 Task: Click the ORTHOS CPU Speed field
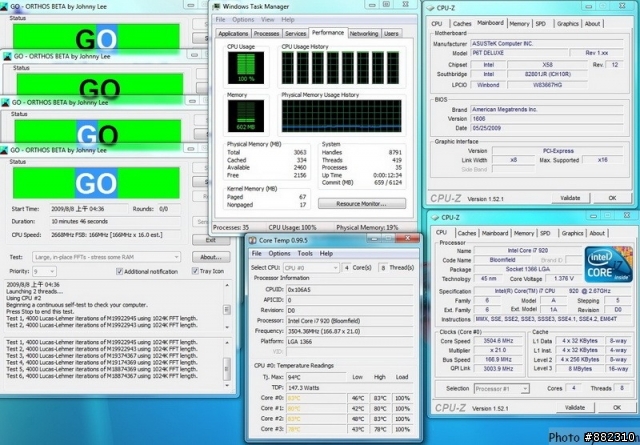[115, 235]
